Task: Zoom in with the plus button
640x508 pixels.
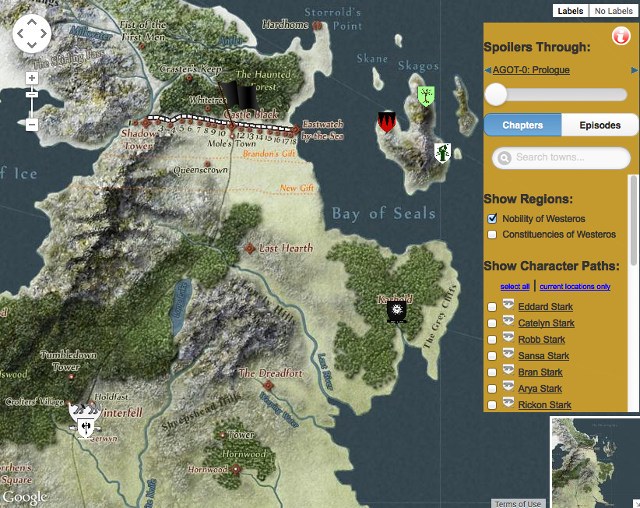Action: click(x=32, y=78)
